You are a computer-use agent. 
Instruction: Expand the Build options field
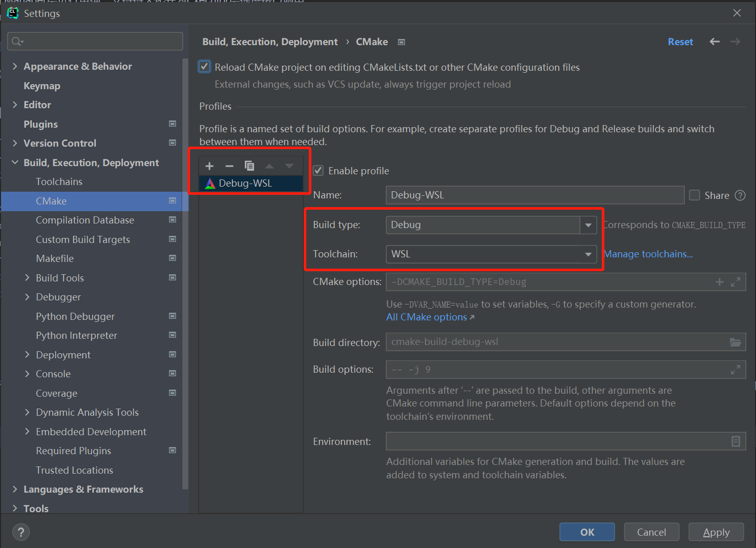[736, 370]
